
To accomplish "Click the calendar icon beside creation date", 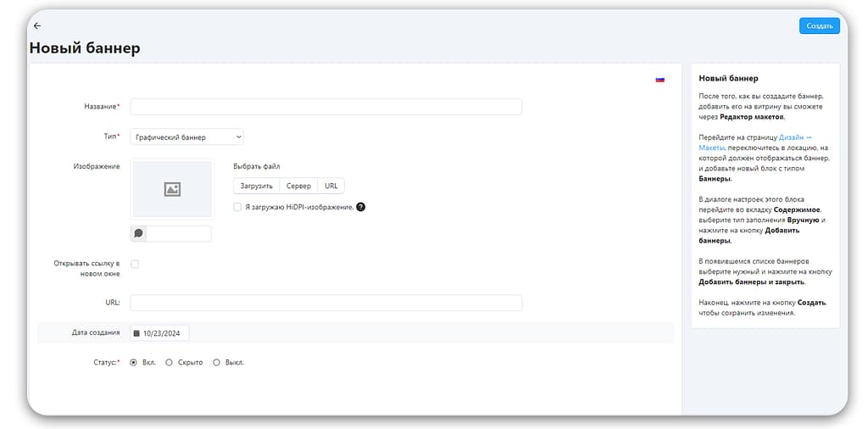I will coord(136,333).
